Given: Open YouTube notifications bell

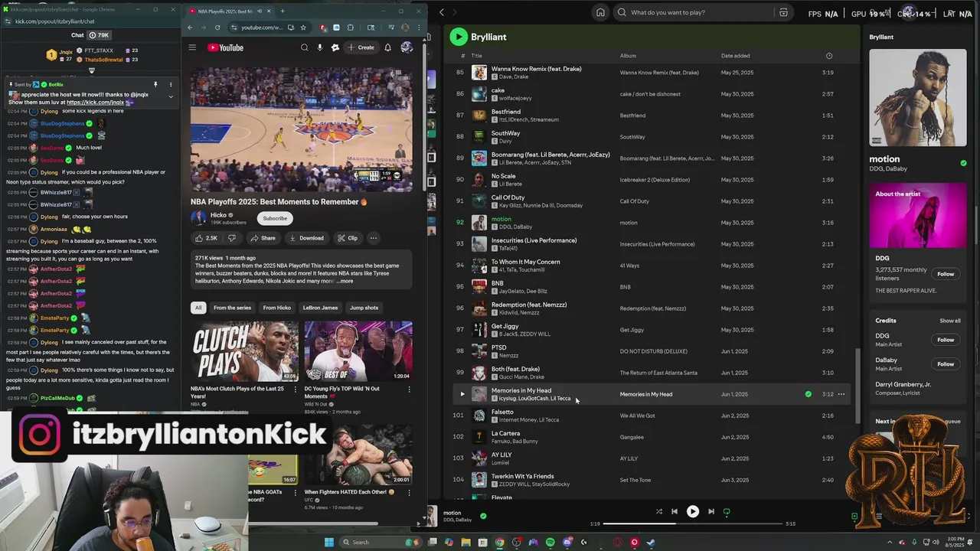Looking at the screenshot, I should [387, 47].
